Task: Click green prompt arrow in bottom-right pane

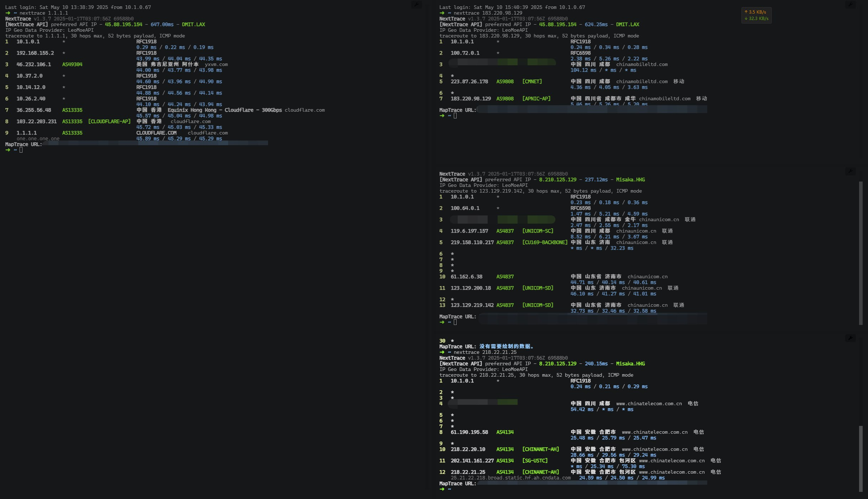Action: 442,489
